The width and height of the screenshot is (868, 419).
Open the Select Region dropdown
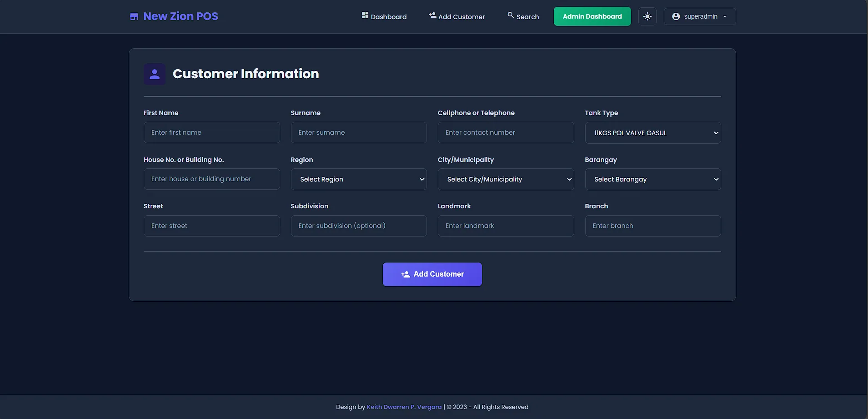pyautogui.click(x=359, y=179)
